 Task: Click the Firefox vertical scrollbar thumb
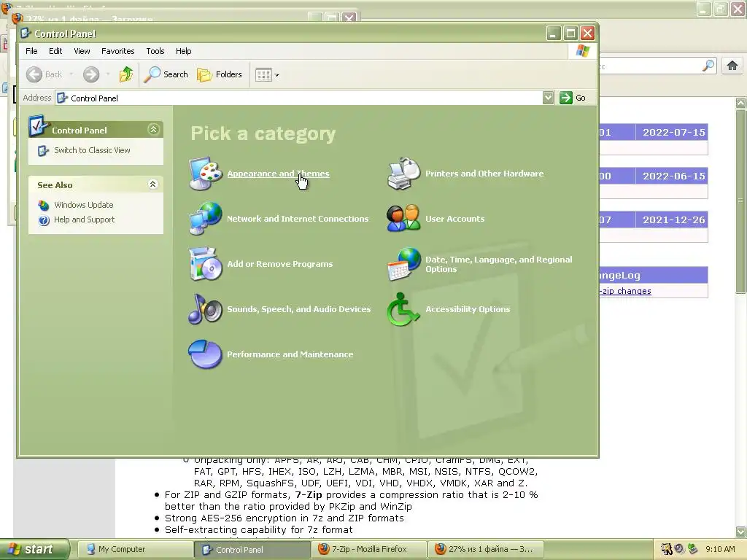coord(741,201)
